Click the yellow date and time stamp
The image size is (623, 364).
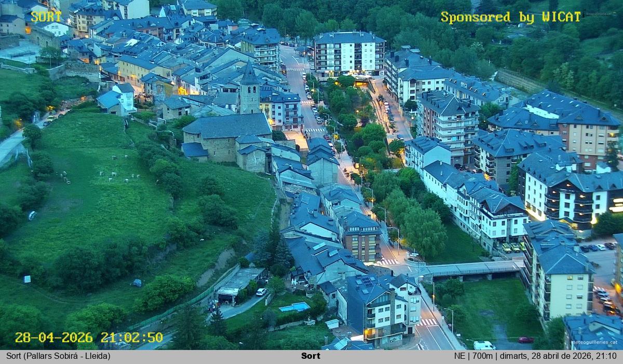tap(88, 338)
